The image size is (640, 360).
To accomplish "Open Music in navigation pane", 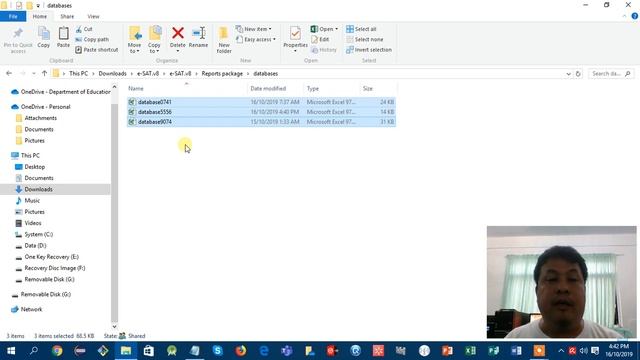I will coord(27,201).
